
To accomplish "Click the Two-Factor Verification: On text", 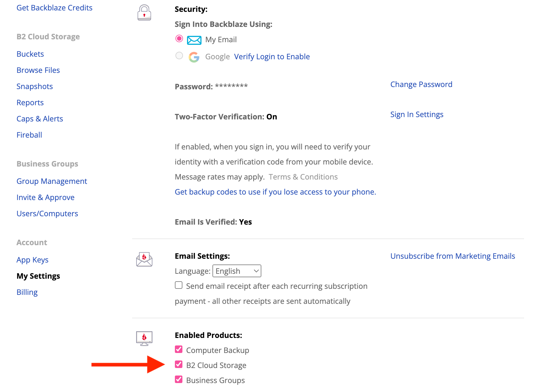I will (x=226, y=117).
